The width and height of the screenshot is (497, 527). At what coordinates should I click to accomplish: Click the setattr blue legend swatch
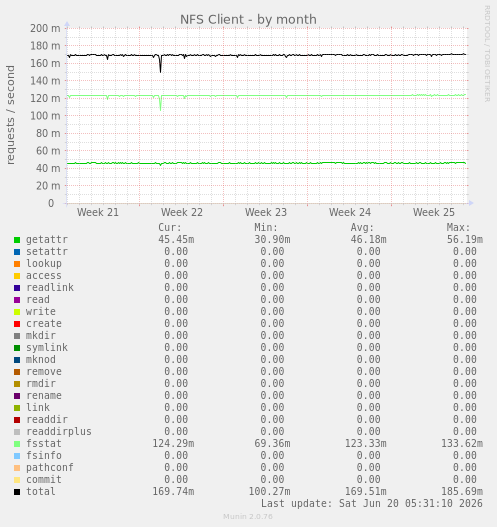(17, 252)
